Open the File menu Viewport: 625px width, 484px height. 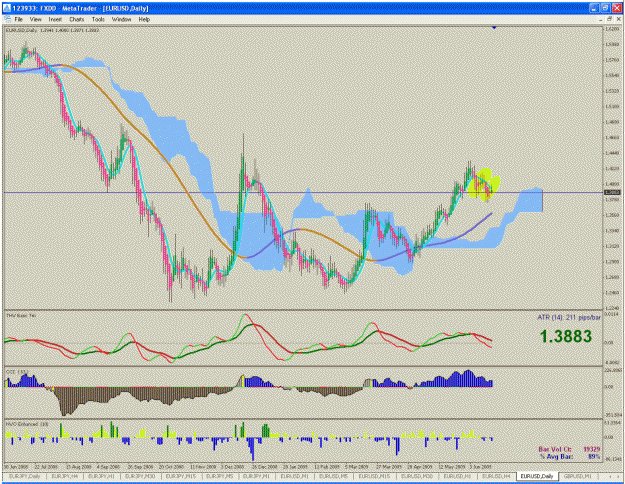pyautogui.click(x=19, y=19)
